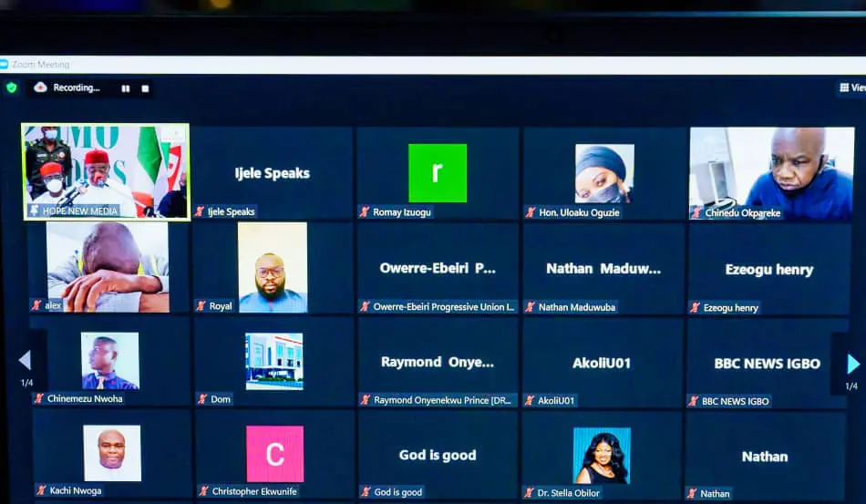This screenshot has width=866, height=504.
Task: Stop the meeting recording
Action: (x=145, y=88)
